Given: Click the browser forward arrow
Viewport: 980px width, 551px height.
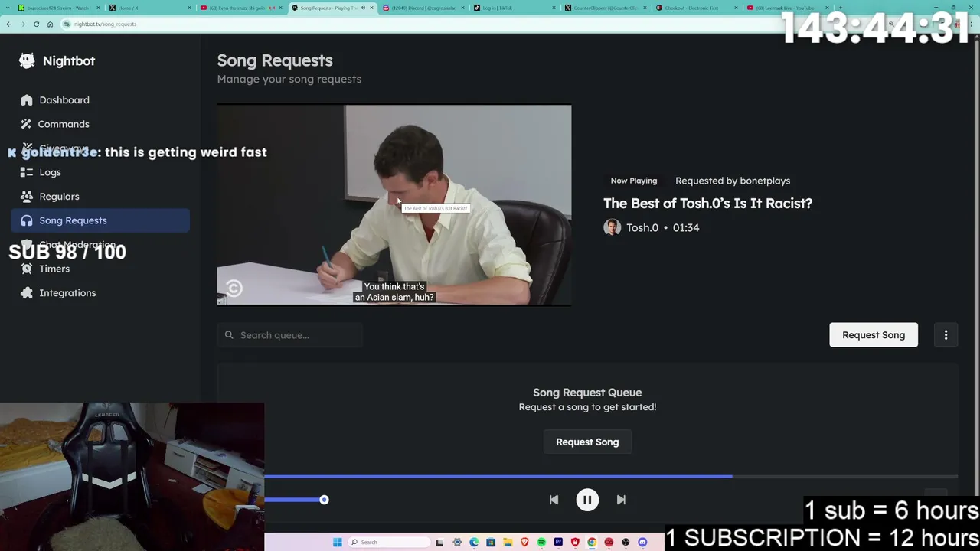Looking at the screenshot, I should [x=22, y=24].
